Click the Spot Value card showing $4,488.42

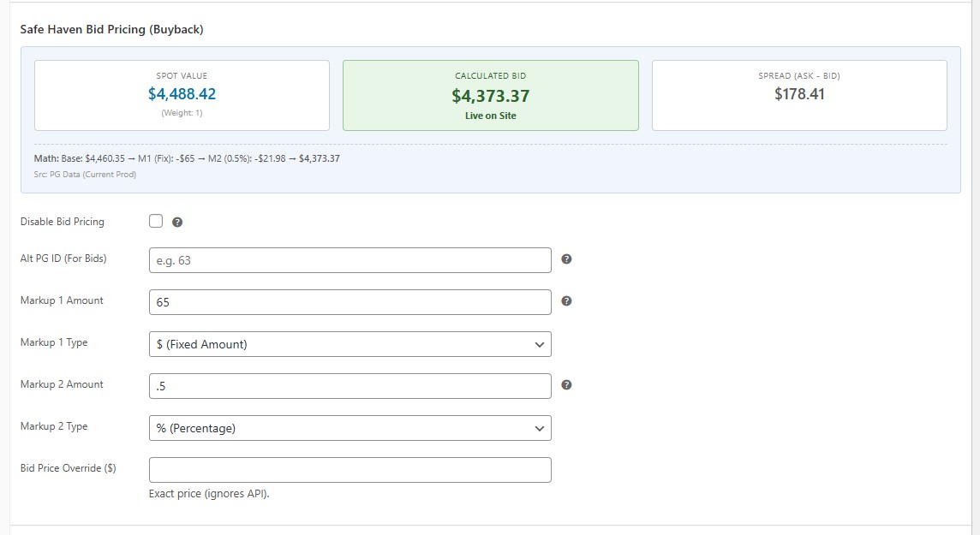tap(182, 95)
